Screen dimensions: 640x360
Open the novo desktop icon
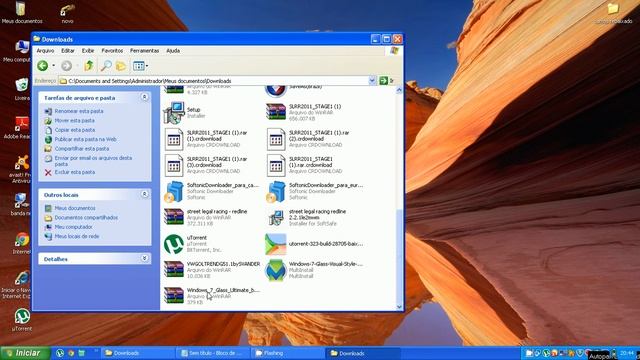point(67,13)
